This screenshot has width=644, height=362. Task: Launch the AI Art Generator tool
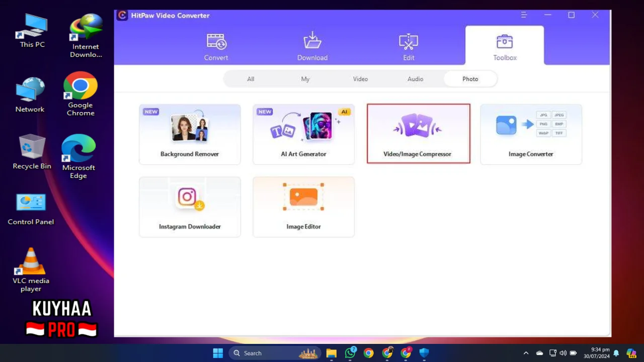[x=303, y=134]
